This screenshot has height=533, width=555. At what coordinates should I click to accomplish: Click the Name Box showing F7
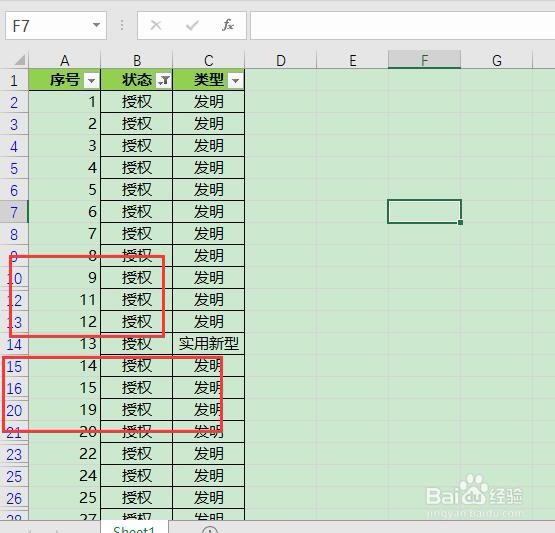click(56, 25)
